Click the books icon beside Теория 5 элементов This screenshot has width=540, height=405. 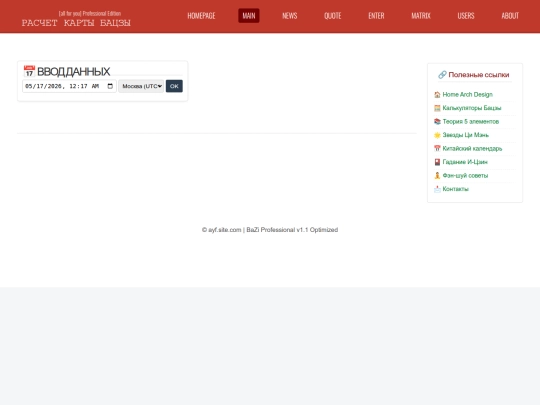(x=437, y=121)
